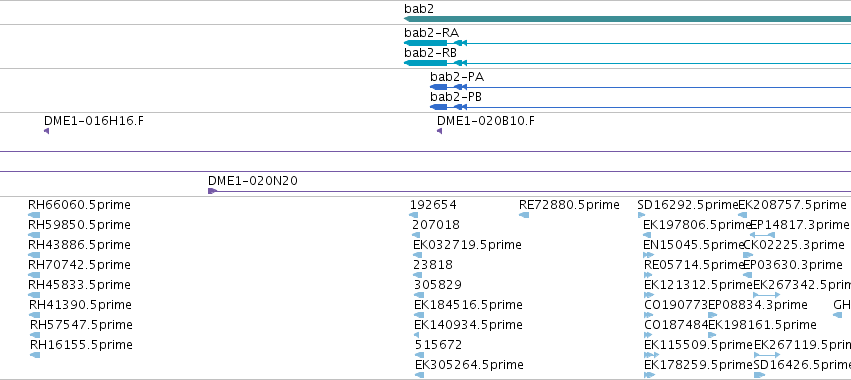Image resolution: width=851 pixels, height=380 pixels.
Task: Click the EST labeled 192654
Action: point(433,205)
